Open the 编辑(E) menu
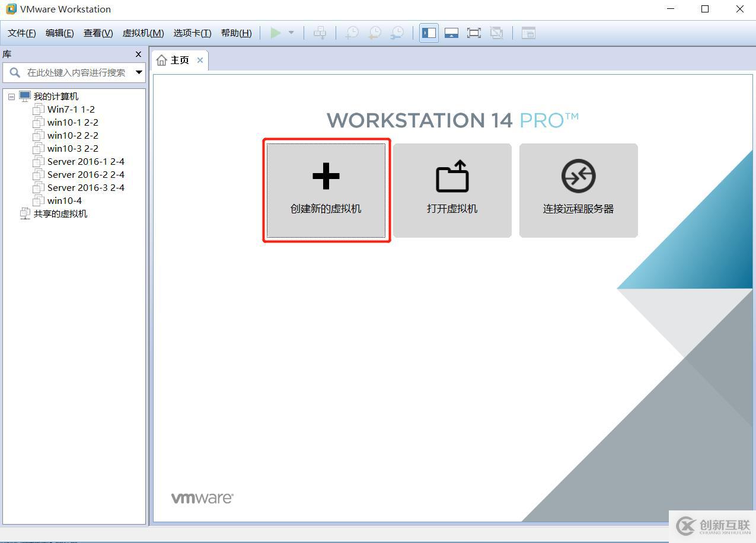 click(x=60, y=33)
